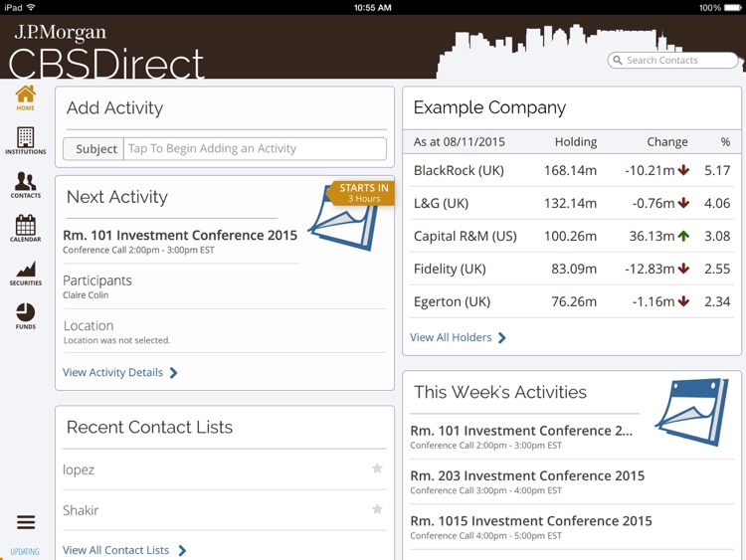
Task: Expand View All Contact Lists chevron
Action: [182, 550]
